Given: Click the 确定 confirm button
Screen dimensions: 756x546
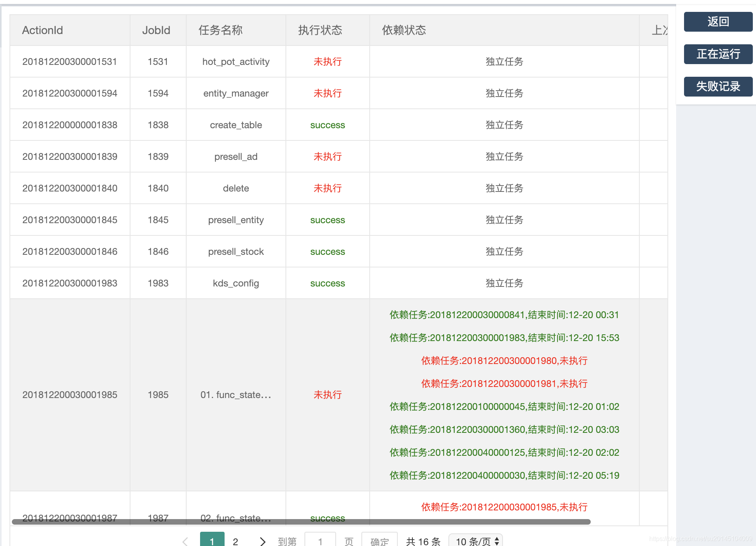Looking at the screenshot, I should pyautogui.click(x=380, y=540).
